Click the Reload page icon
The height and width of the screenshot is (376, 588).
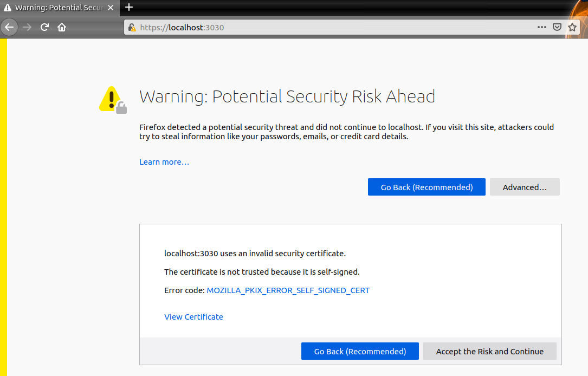point(44,27)
